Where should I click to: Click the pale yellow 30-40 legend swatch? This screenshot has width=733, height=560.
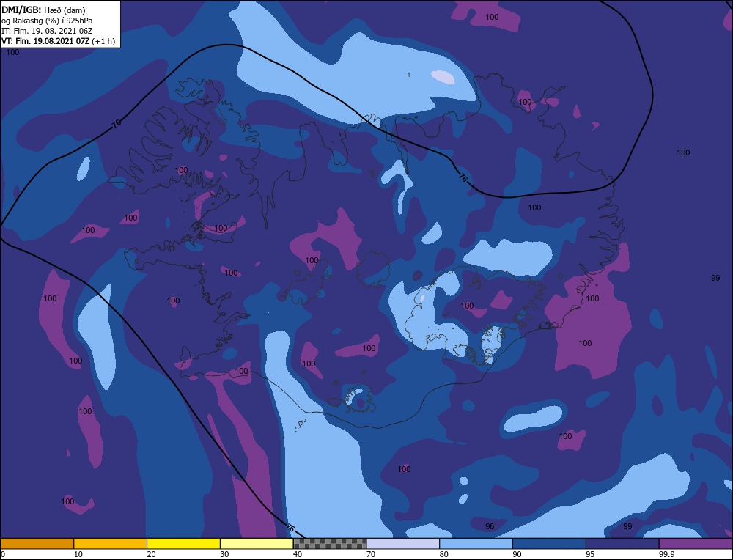(257, 543)
